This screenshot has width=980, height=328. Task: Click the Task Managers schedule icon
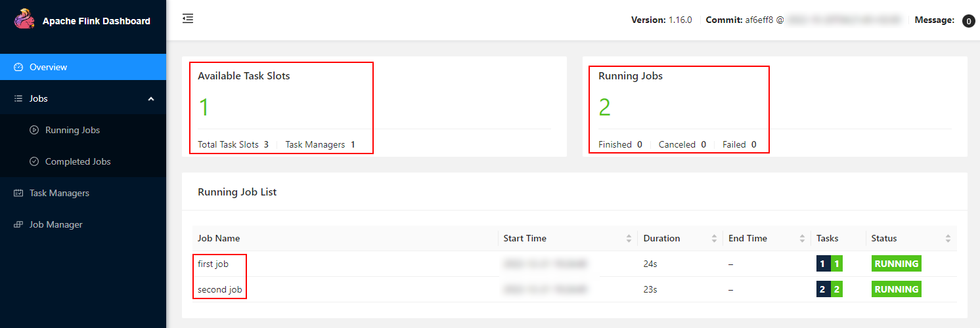(18, 193)
